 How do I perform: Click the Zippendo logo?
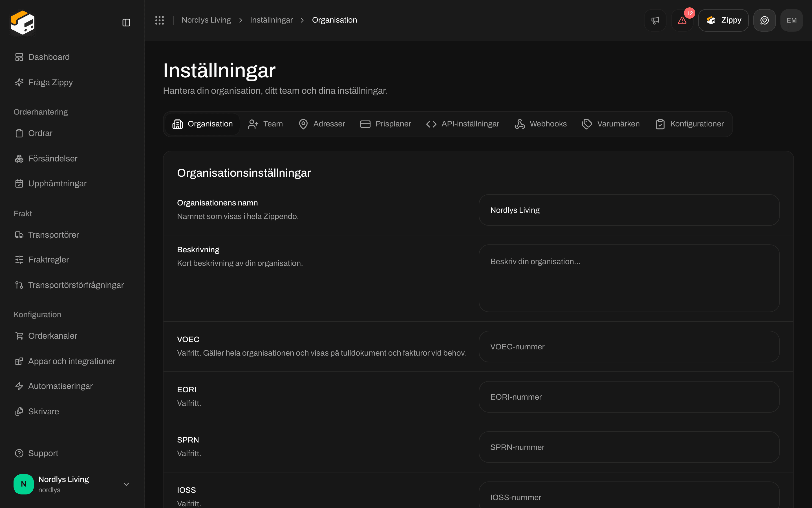23,23
